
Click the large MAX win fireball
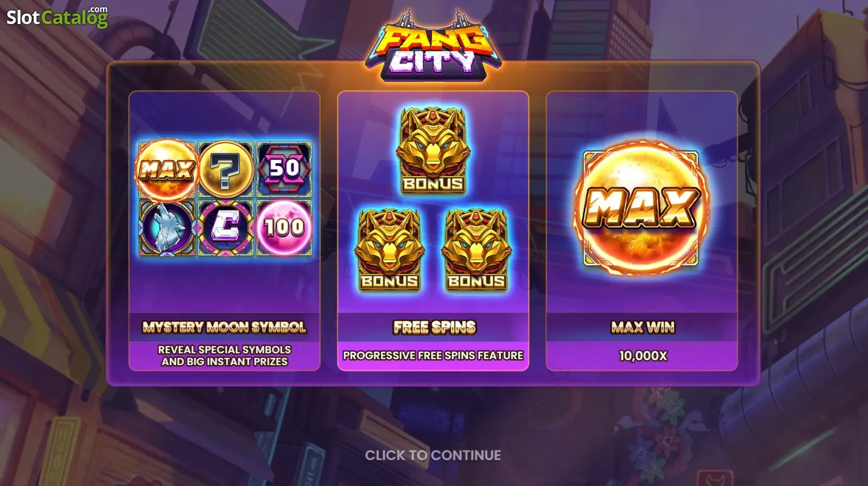tap(642, 208)
